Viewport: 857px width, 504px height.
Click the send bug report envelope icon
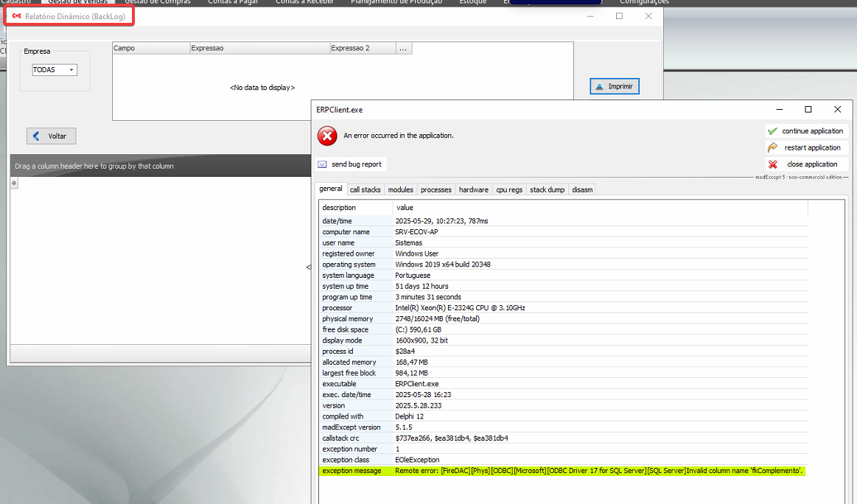pyautogui.click(x=322, y=164)
